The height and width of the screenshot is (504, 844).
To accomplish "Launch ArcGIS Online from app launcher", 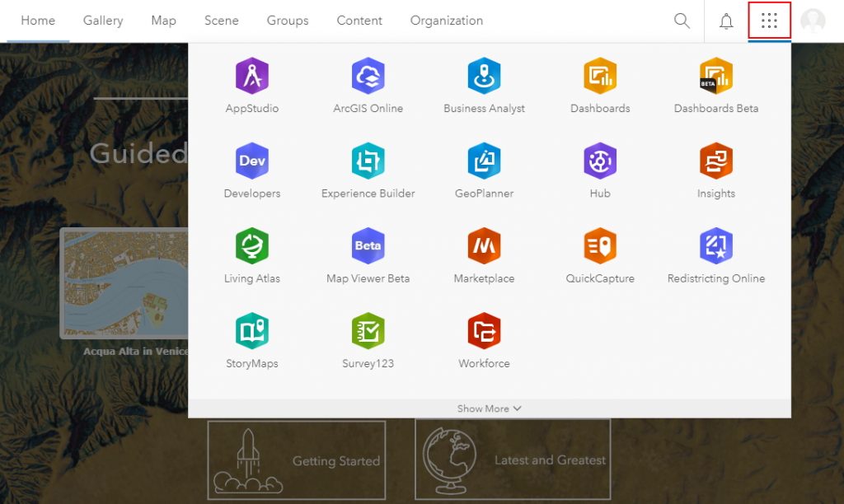I will (x=368, y=76).
